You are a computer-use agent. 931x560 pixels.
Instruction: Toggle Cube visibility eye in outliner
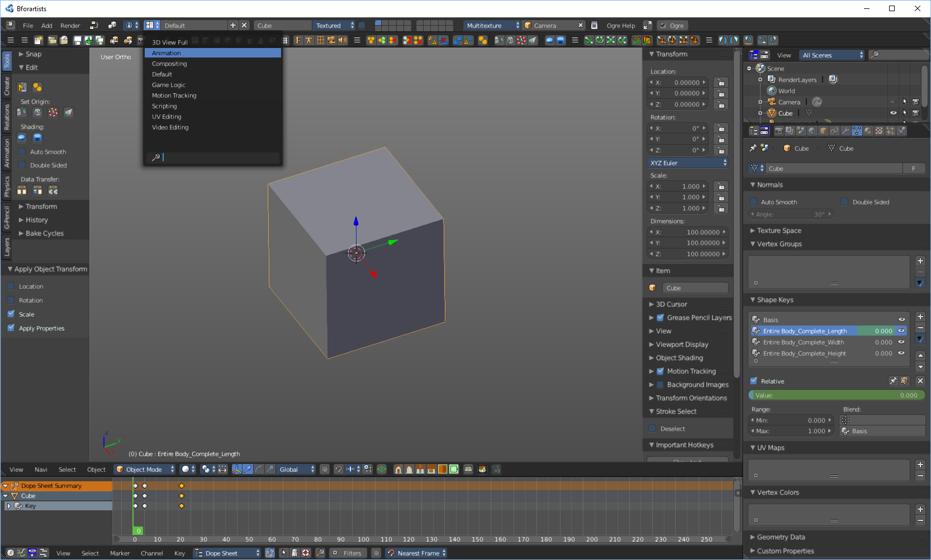[893, 113]
